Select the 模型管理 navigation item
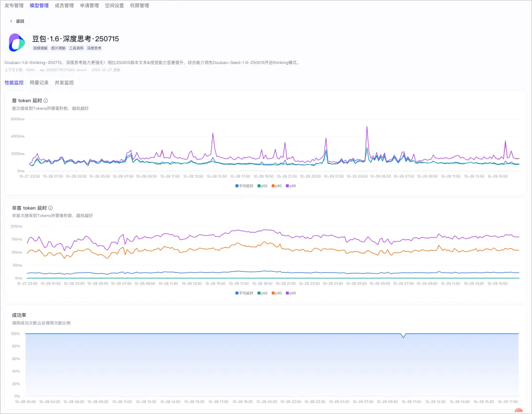Image resolution: width=532 pixels, height=414 pixels. click(x=39, y=5)
